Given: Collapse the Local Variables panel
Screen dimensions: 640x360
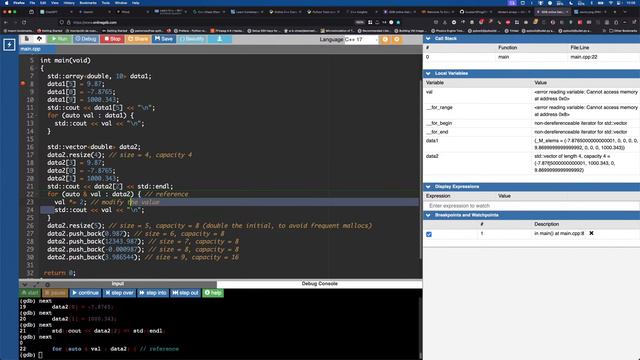Looking at the screenshot, I should pos(428,73).
